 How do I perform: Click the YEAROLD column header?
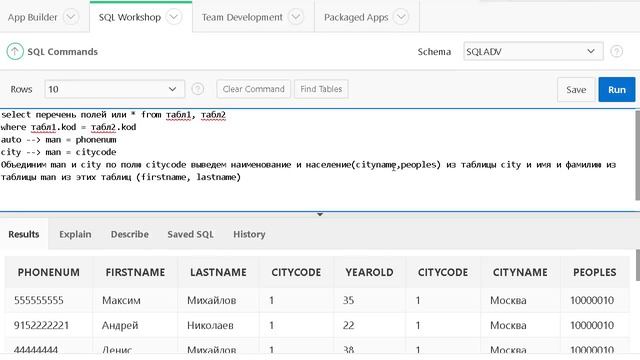(369, 272)
